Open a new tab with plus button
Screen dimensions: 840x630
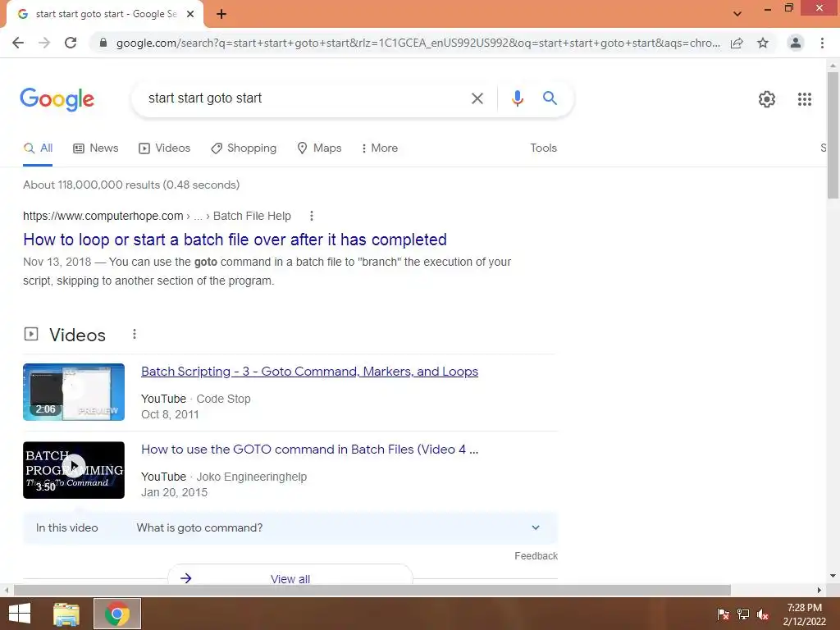pyautogui.click(x=221, y=14)
